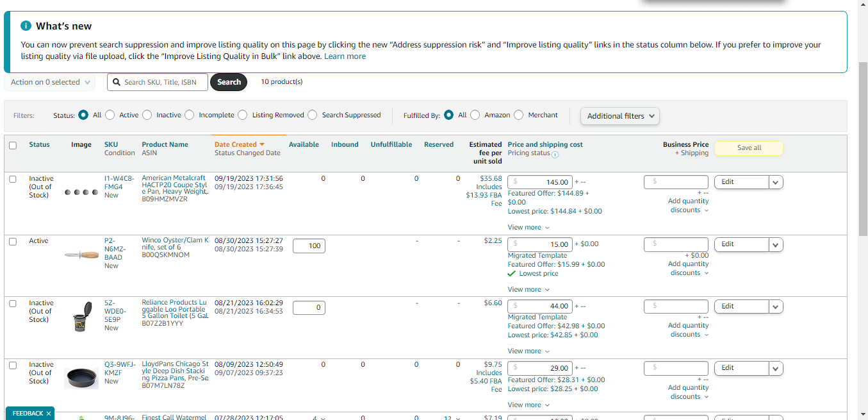Open the Winco Oyster knife product image

click(x=81, y=255)
